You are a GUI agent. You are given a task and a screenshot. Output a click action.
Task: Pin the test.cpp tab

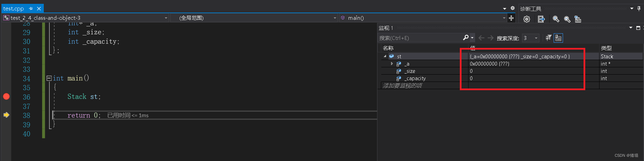31,8
